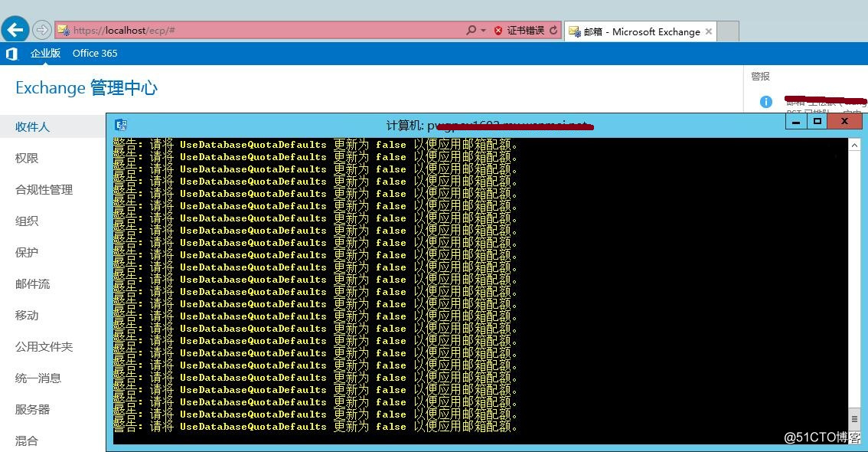Screen dimensions: 868x452
Task: Click the search magnifier icon in address bar
Action: 471,30
